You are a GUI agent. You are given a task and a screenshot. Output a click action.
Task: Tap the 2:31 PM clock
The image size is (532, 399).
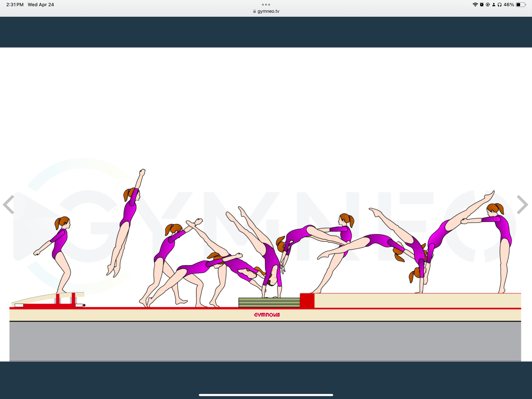click(x=15, y=4)
